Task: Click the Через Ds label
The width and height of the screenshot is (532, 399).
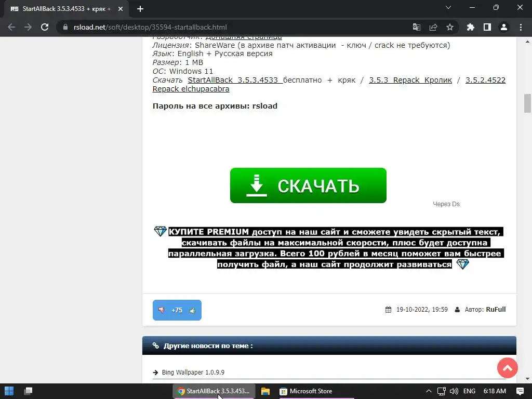Action: [x=446, y=204]
